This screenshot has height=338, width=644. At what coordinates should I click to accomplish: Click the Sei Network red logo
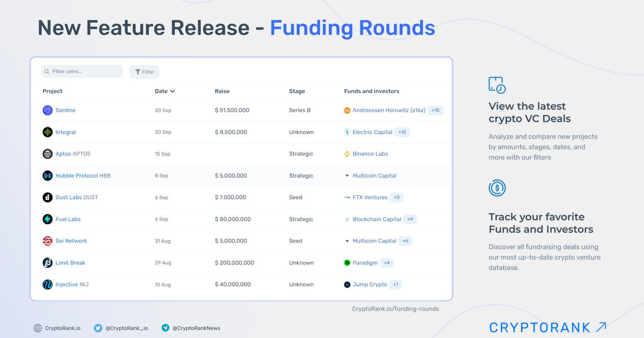click(x=48, y=241)
